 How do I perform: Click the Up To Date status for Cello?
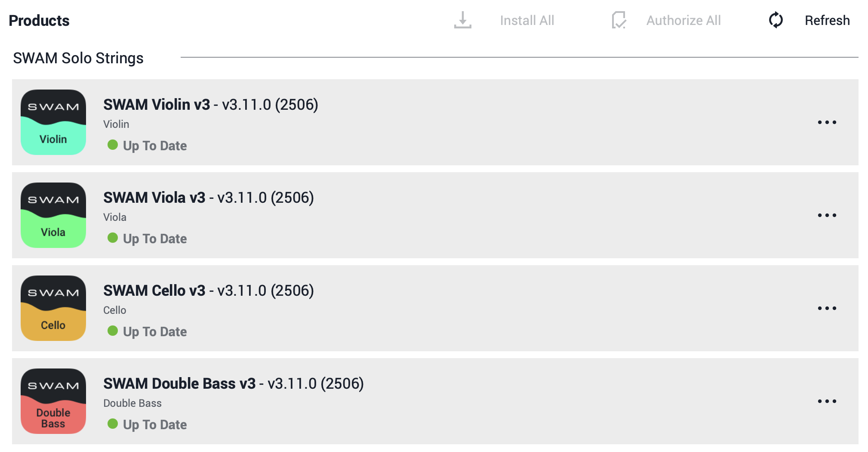155,331
